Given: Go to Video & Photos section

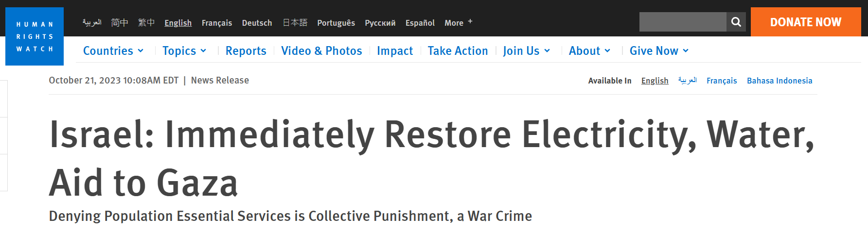Looking at the screenshot, I should tap(321, 51).
